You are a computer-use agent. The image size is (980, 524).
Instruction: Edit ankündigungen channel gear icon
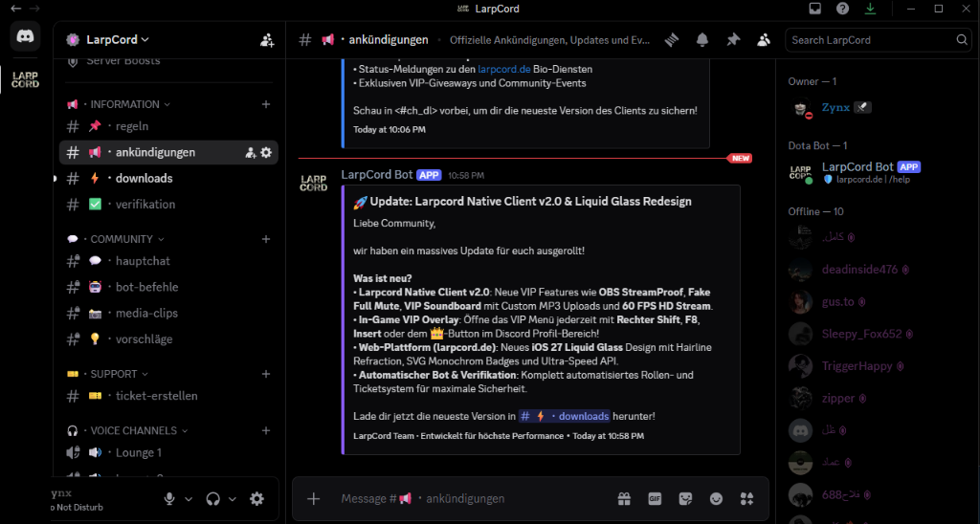tap(266, 152)
